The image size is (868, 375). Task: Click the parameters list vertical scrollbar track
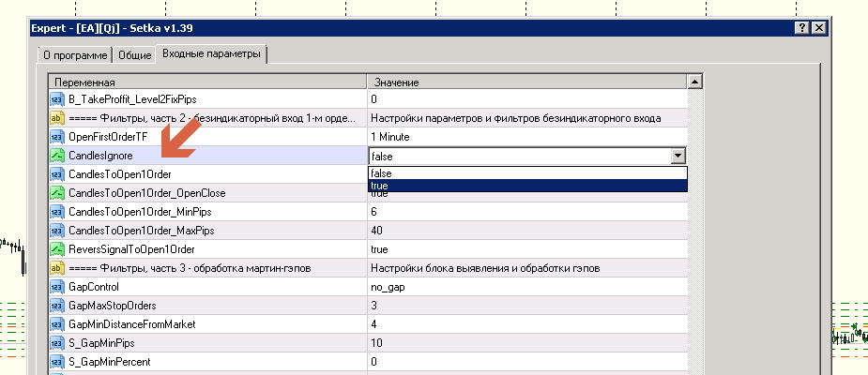coord(694,232)
